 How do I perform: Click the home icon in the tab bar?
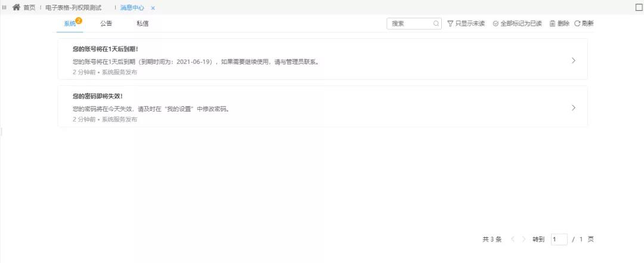tap(17, 7)
